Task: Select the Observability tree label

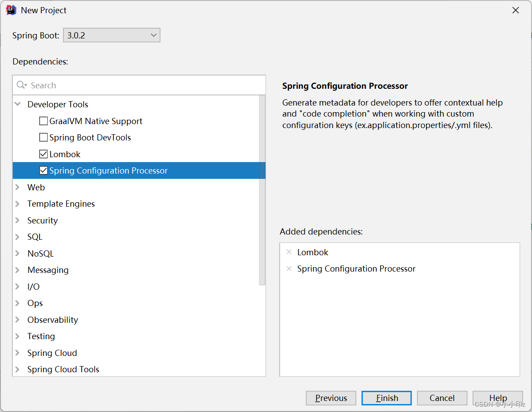Action: pos(52,320)
